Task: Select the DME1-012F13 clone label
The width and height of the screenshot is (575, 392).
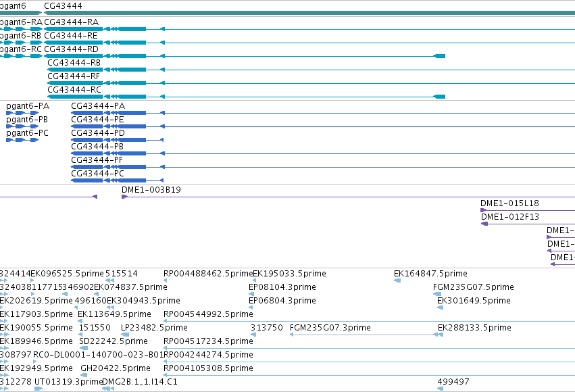Action: pos(510,217)
